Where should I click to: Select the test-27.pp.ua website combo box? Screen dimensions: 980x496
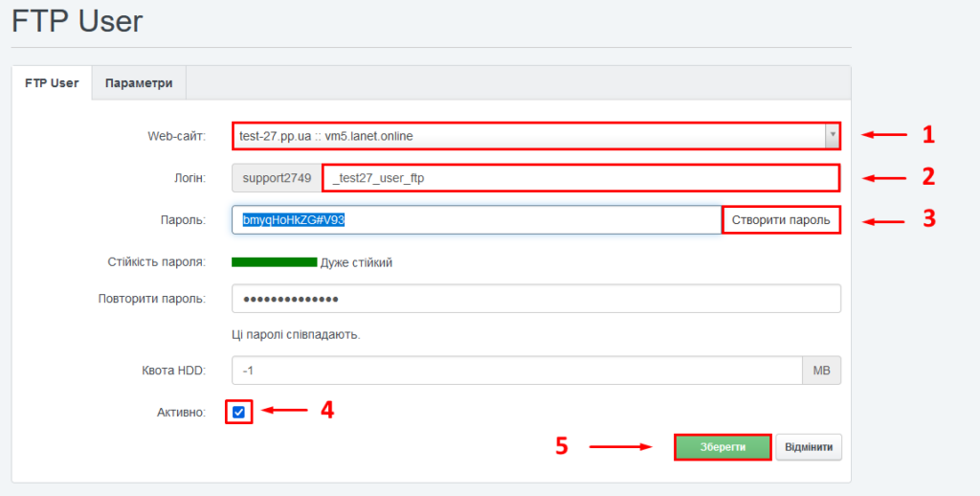[536, 136]
